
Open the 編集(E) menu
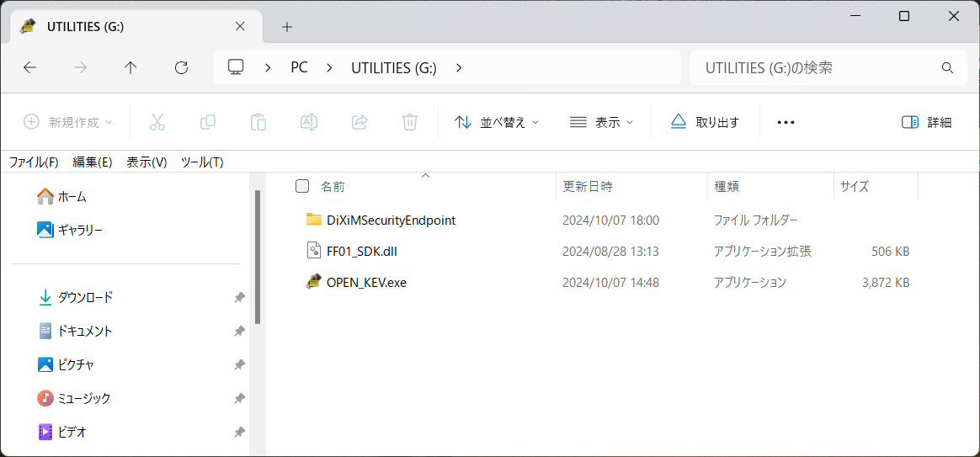93,162
